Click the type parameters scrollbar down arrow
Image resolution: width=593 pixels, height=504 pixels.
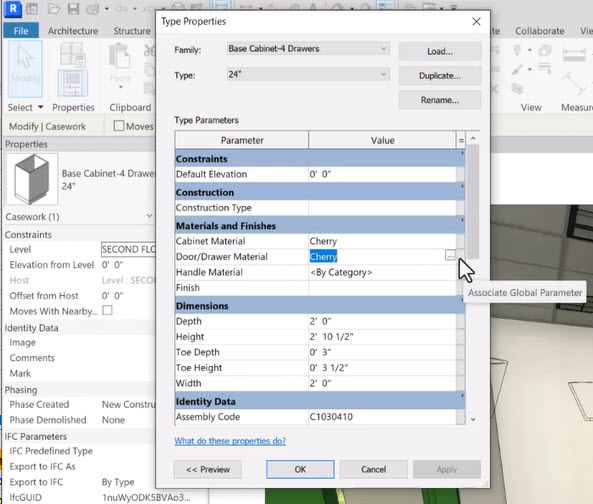[x=473, y=419]
